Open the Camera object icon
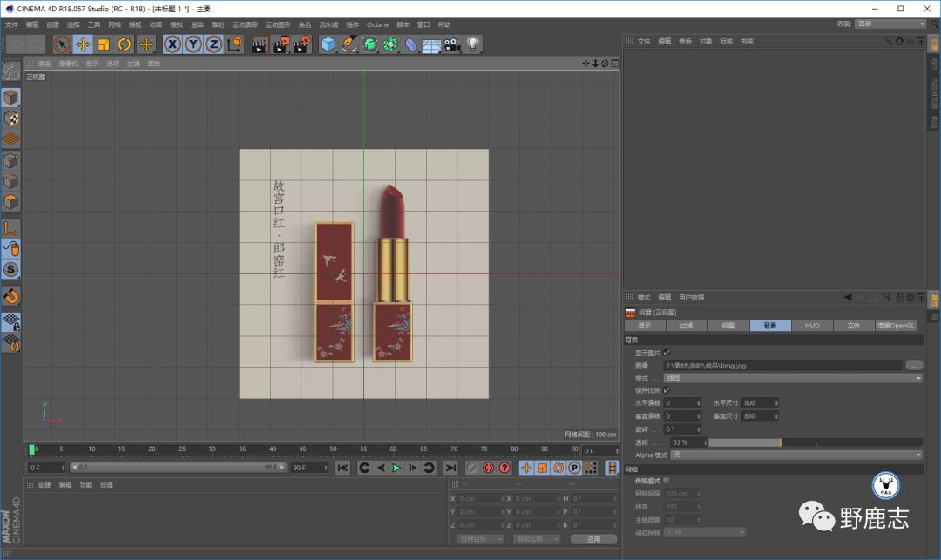Viewport: 941px width, 560px height. [451, 44]
